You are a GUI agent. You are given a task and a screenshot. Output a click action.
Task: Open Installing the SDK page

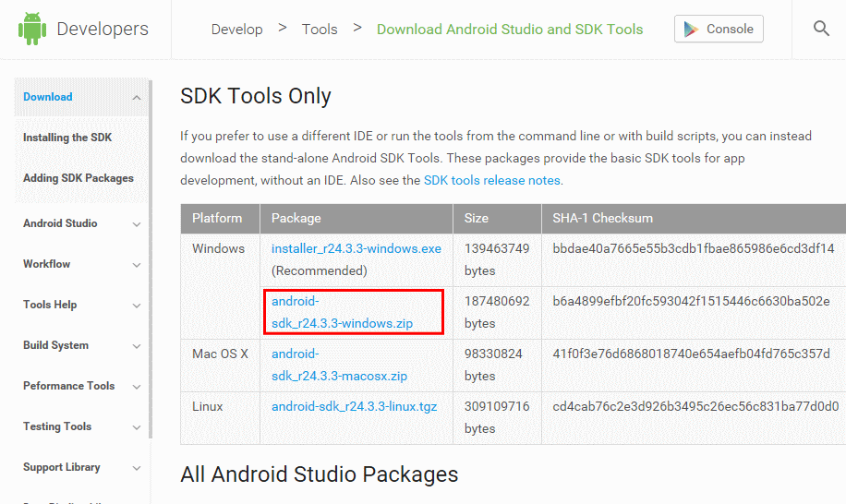[67, 138]
